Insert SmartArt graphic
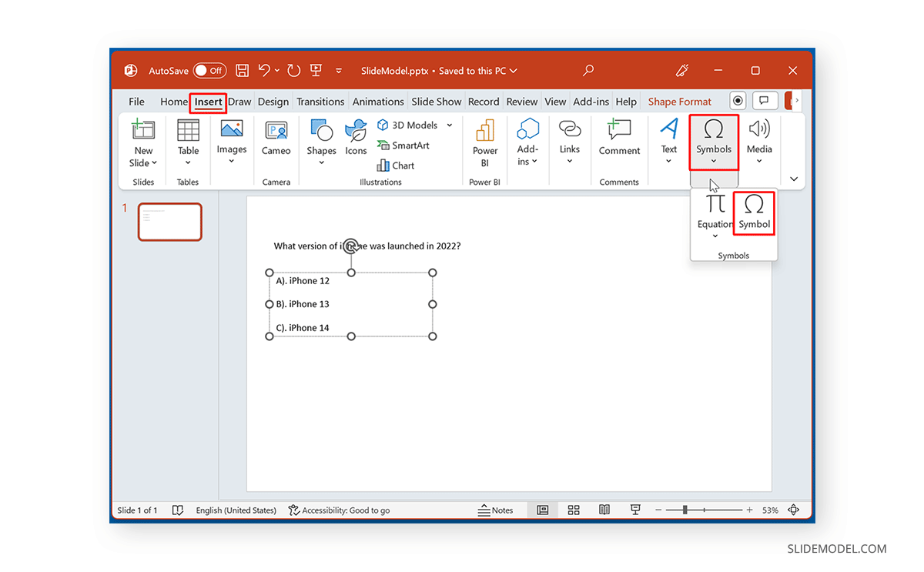The height and width of the screenshot is (572, 924). tap(403, 145)
